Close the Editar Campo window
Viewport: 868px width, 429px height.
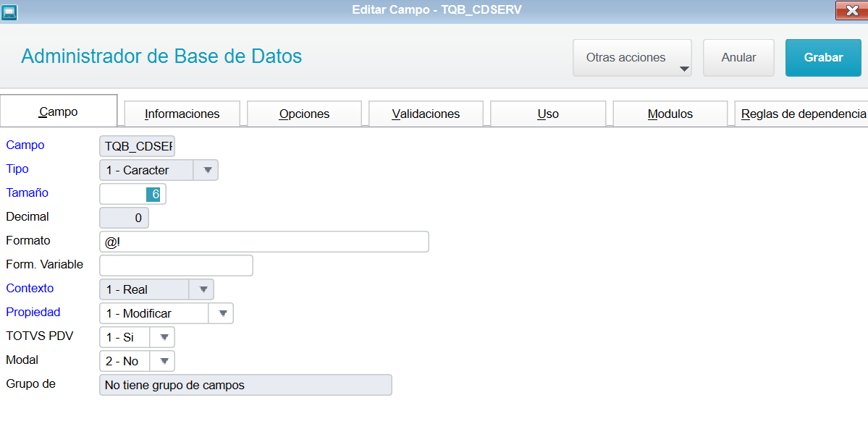pyautogui.click(x=851, y=11)
